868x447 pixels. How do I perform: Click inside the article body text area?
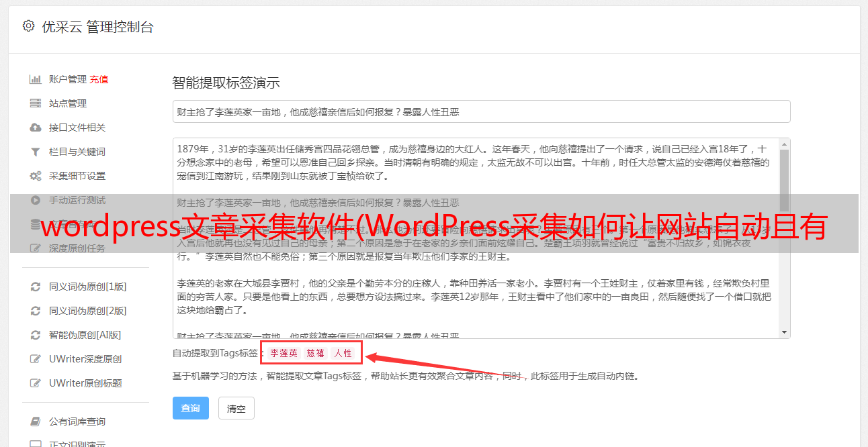click(x=476, y=238)
